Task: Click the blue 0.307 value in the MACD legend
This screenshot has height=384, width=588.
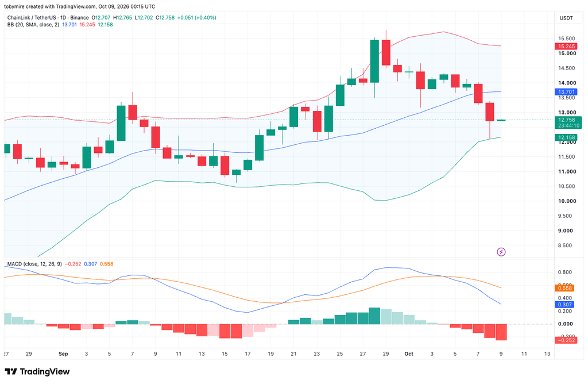Action: pos(90,264)
